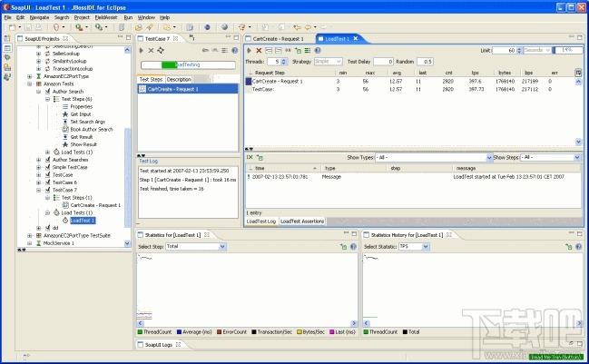
Task: Export Statistics graph for LoadTest 1
Action: point(343,247)
